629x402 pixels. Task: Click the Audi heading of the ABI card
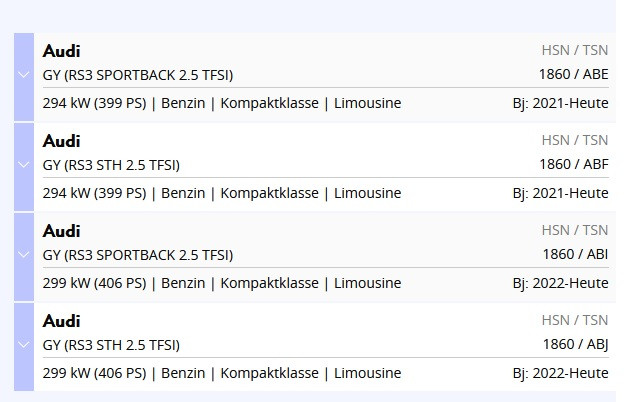[62, 231]
